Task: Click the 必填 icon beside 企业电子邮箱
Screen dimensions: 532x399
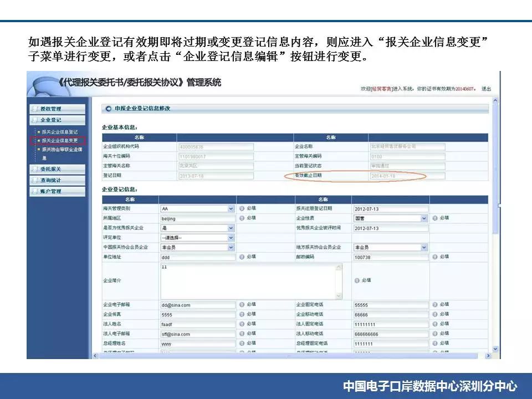Action: pos(242,305)
